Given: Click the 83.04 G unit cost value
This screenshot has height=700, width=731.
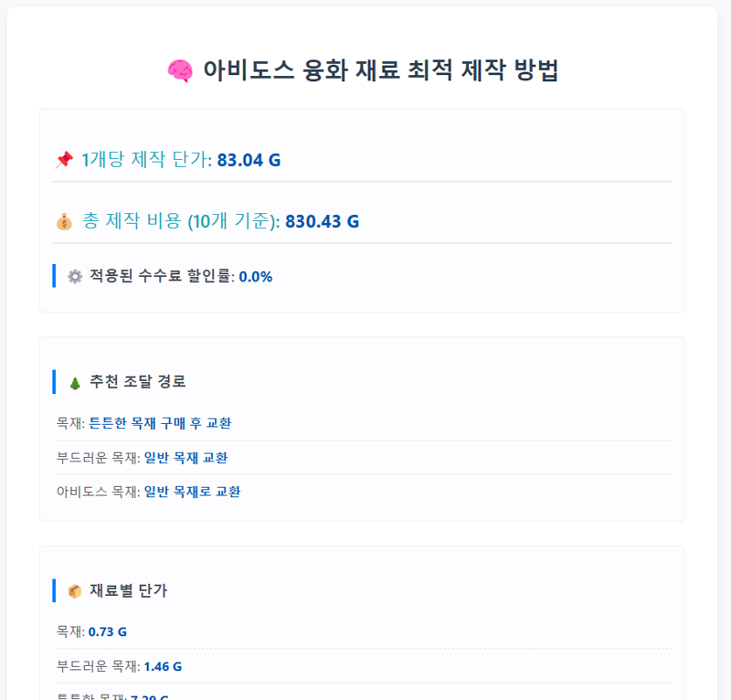Looking at the screenshot, I should [249, 160].
